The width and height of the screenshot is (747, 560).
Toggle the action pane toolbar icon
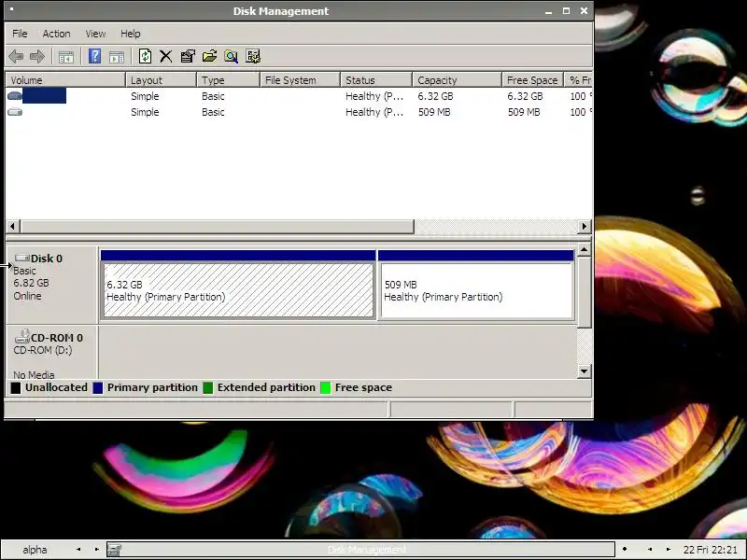click(116, 57)
